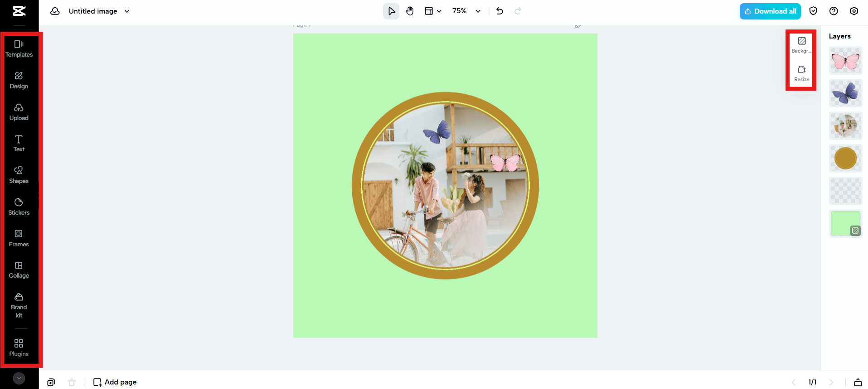
Task: Open the Stickers panel
Action: tap(19, 207)
